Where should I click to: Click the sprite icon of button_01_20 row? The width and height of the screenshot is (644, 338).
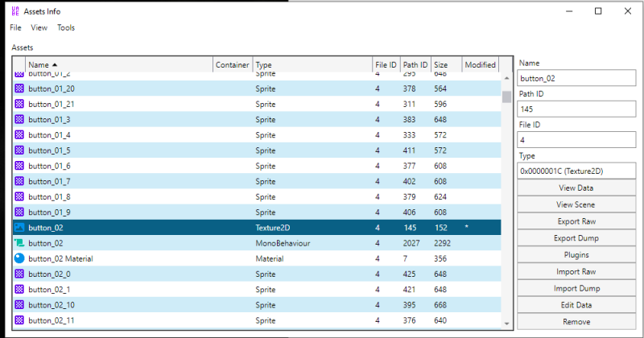pos(19,89)
